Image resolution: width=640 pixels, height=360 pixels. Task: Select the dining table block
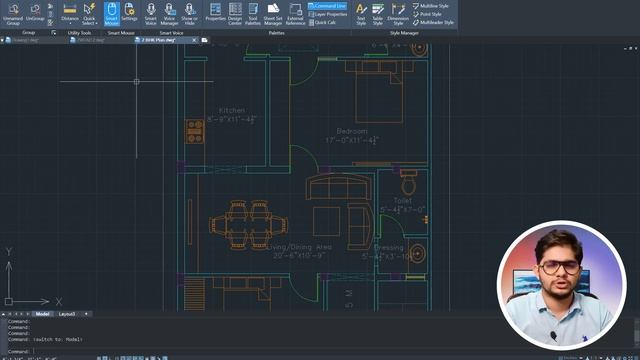click(x=249, y=225)
